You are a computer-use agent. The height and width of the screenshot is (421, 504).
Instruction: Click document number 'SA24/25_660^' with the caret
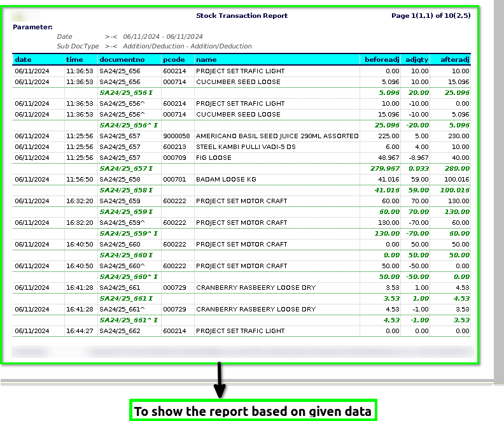122,266
